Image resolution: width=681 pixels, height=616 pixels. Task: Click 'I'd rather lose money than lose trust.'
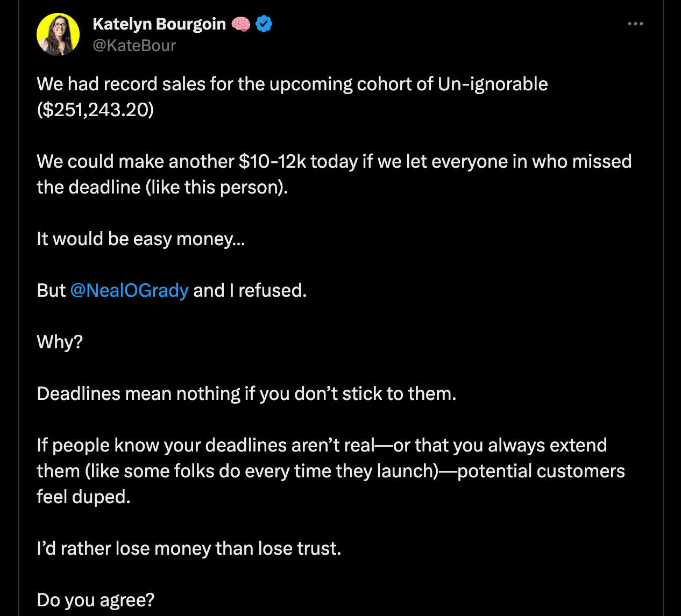coord(189,548)
